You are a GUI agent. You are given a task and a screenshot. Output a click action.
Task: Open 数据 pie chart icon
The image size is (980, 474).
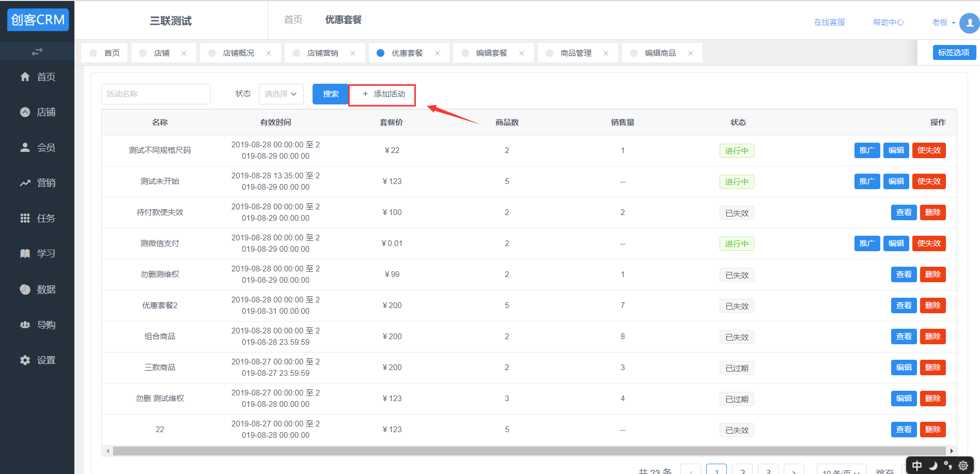[x=25, y=289]
